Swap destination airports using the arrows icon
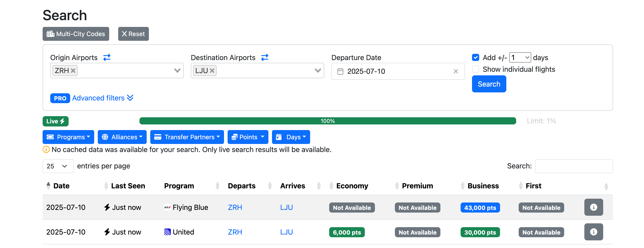Image resolution: width=644 pixels, height=248 pixels. pyautogui.click(x=265, y=57)
